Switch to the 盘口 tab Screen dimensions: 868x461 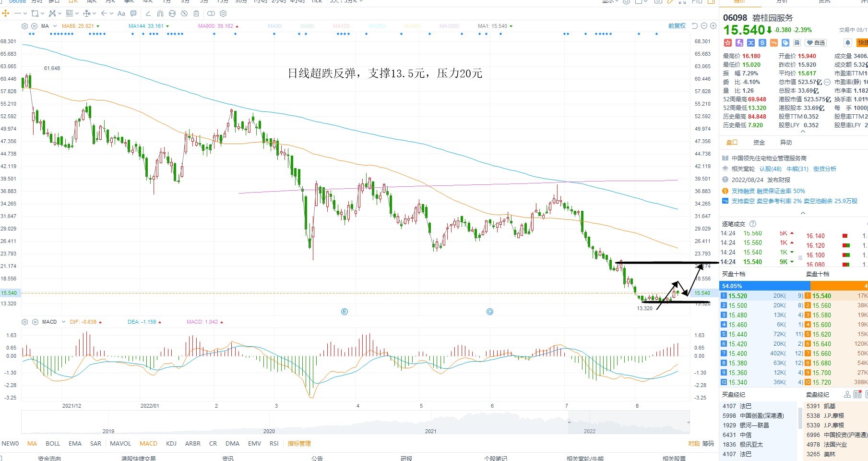(732, 142)
